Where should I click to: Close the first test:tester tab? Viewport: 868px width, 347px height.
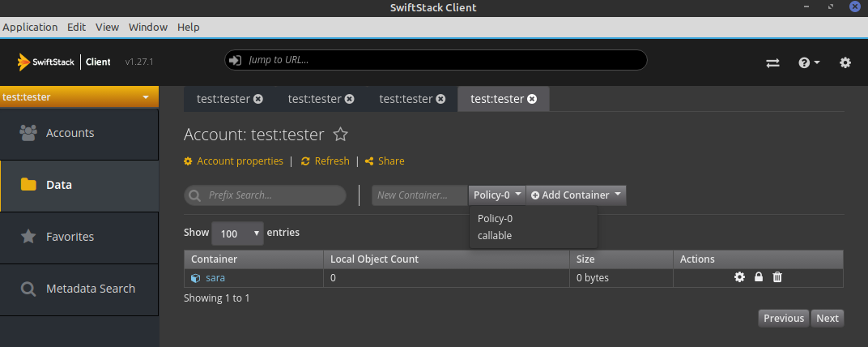[258, 99]
